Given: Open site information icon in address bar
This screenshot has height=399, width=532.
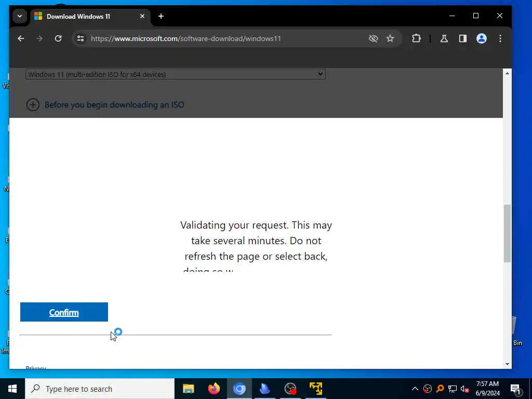Looking at the screenshot, I should 81,38.
